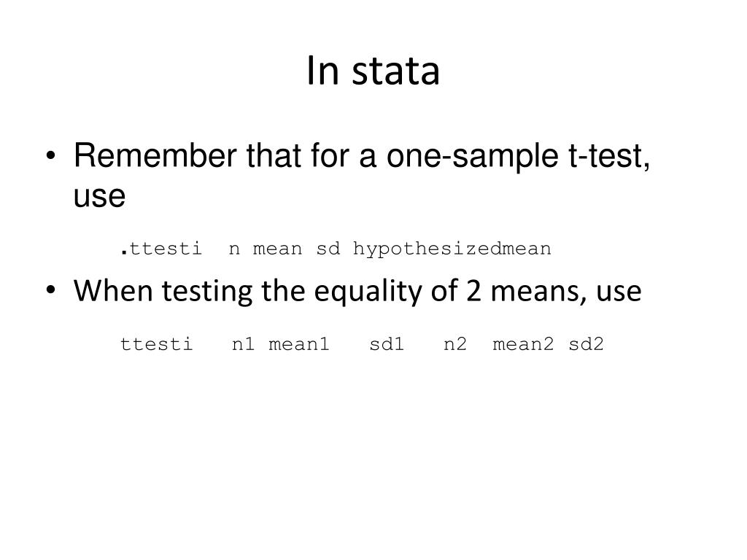The image size is (747, 560).
Task: Click the word 'stata' in the title
Action: [396, 72]
